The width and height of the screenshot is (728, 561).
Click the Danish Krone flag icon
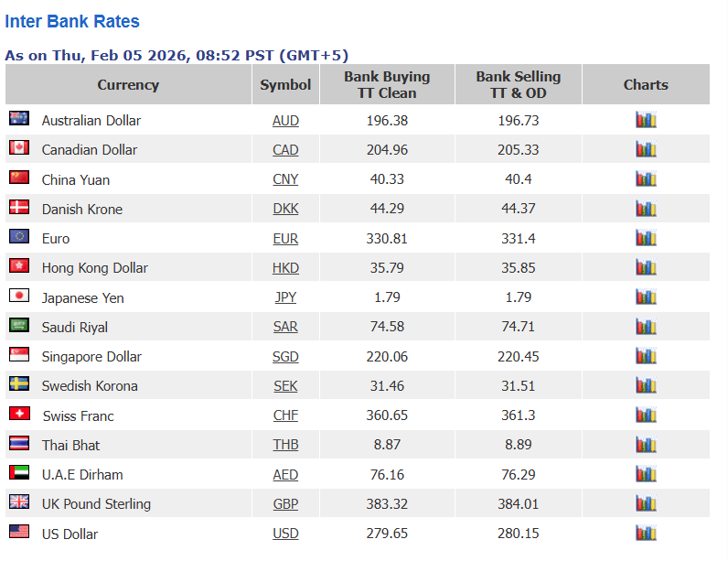click(19, 207)
